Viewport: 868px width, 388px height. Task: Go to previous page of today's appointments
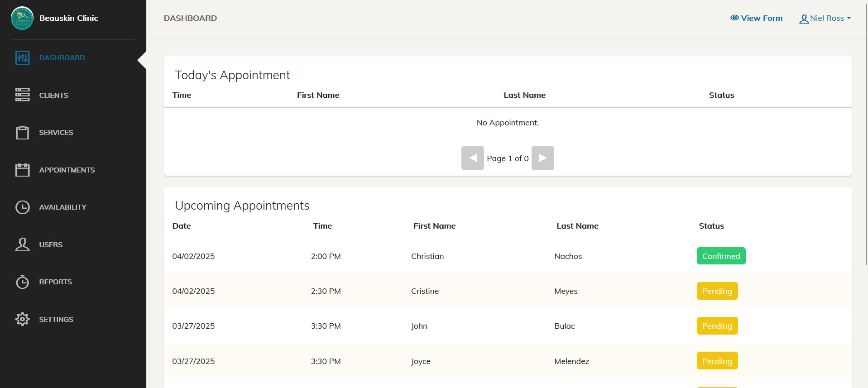click(473, 158)
